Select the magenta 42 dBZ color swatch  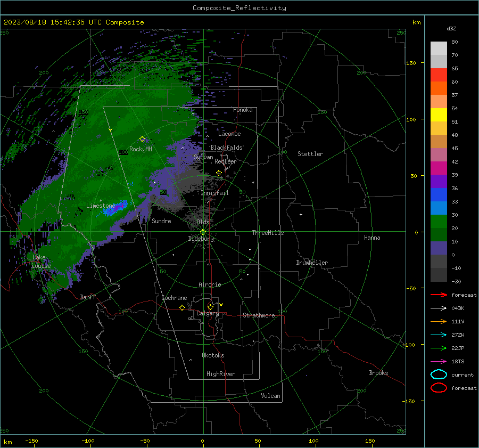click(439, 168)
